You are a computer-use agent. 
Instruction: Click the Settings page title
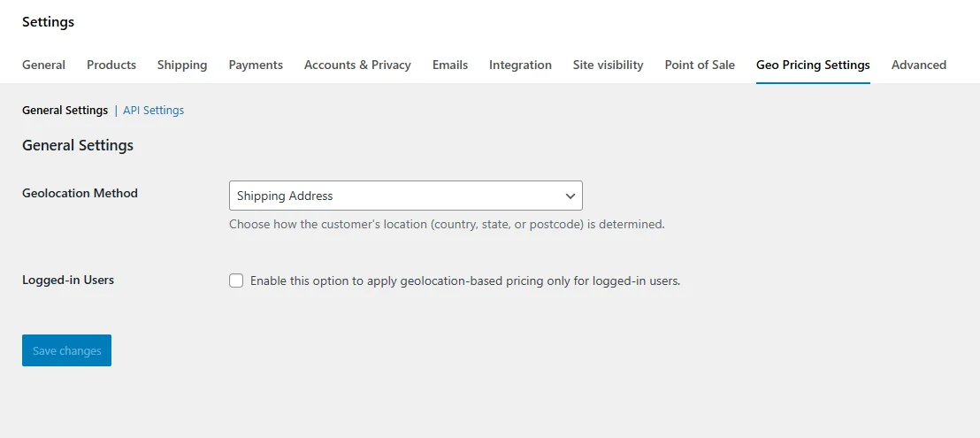48,22
